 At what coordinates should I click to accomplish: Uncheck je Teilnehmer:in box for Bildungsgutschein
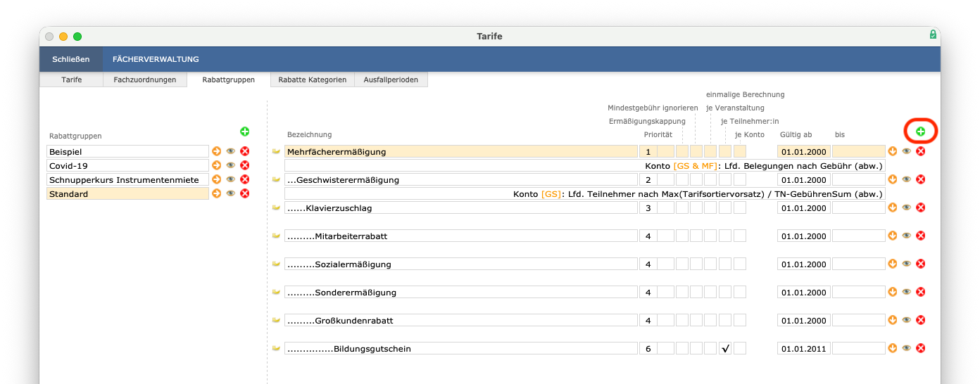(x=725, y=348)
